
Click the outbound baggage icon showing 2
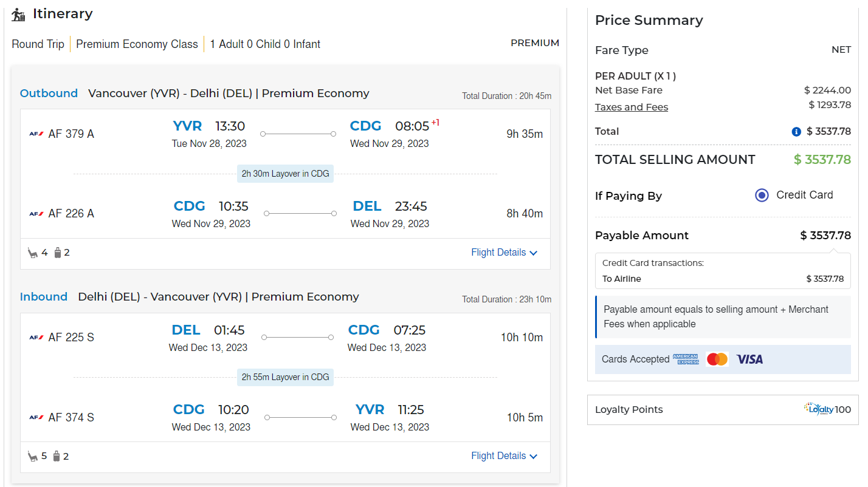tap(58, 253)
